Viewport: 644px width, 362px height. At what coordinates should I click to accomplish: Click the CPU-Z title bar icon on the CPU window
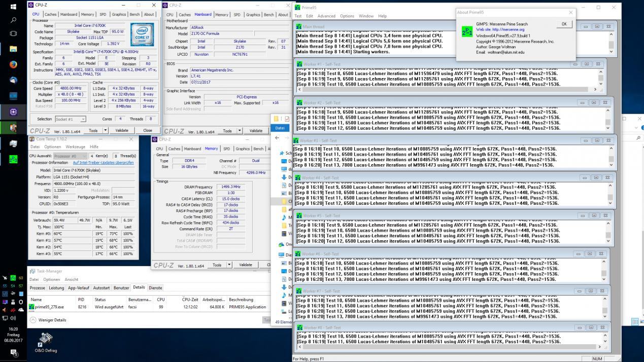[x=31, y=5]
